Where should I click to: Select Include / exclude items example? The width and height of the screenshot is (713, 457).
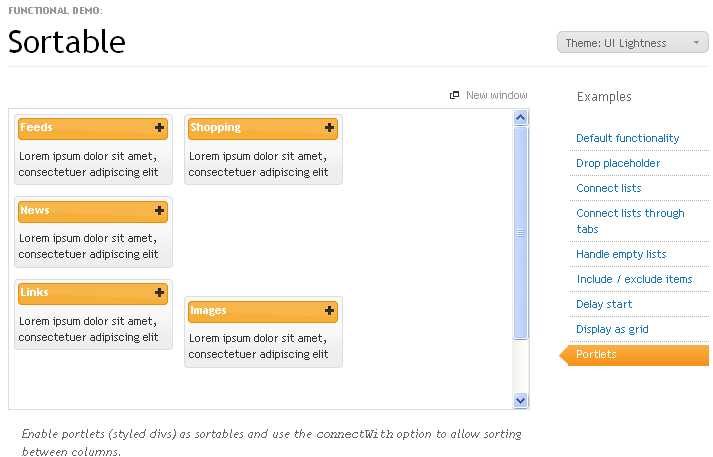[634, 279]
